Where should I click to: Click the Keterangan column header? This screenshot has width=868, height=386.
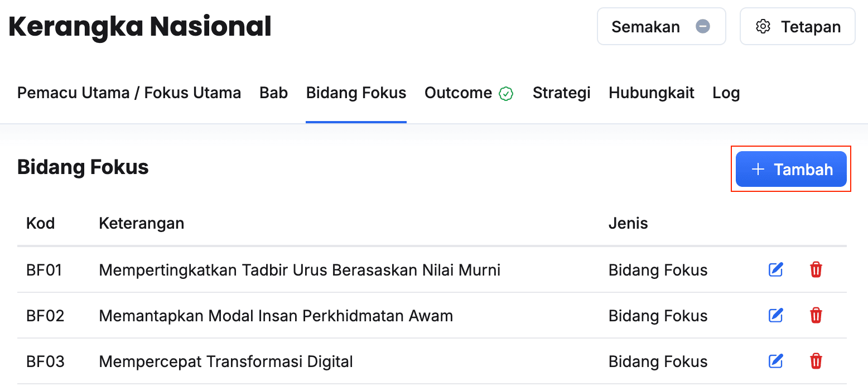[141, 224]
